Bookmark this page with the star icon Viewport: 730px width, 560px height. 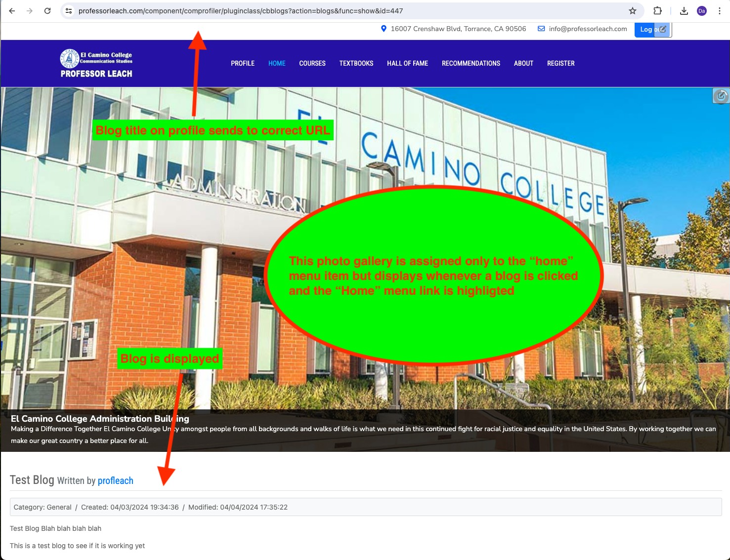(633, 11)
